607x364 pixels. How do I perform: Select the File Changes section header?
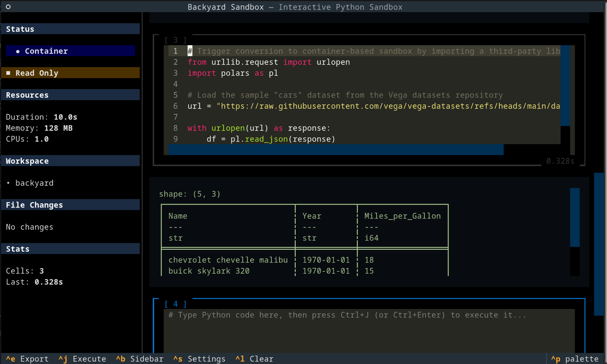[x=70, y=205]
